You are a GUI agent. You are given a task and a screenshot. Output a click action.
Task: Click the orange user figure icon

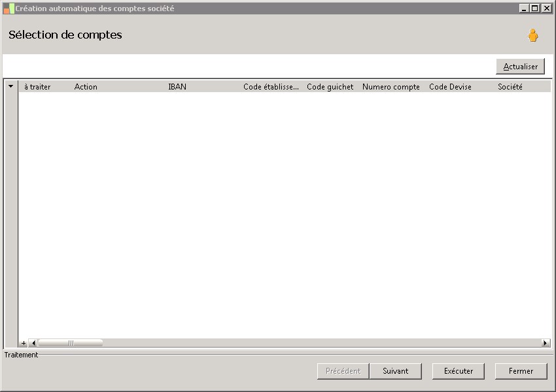tap(532, 35)
